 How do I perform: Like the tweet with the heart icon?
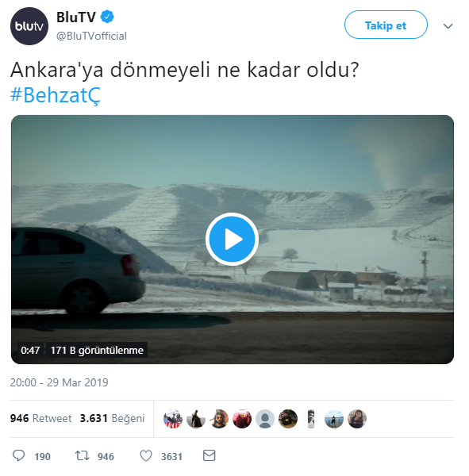pos(146,455)
